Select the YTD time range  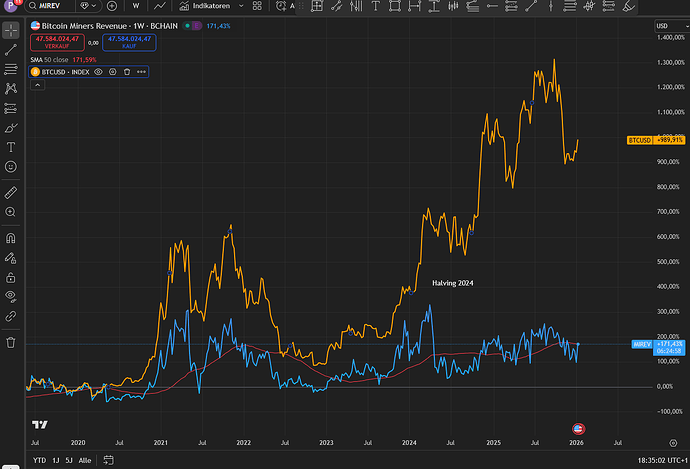click(38, 461)
